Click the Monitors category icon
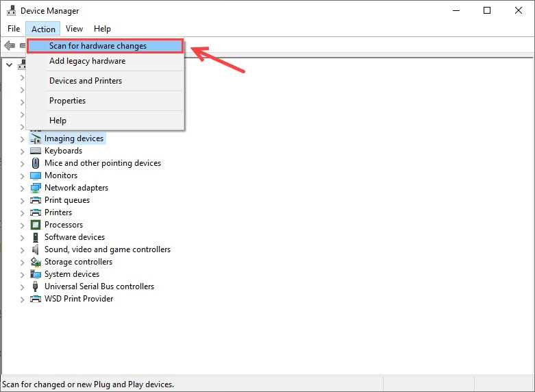Viewport: 535px width, 392px height. (36, 175)
